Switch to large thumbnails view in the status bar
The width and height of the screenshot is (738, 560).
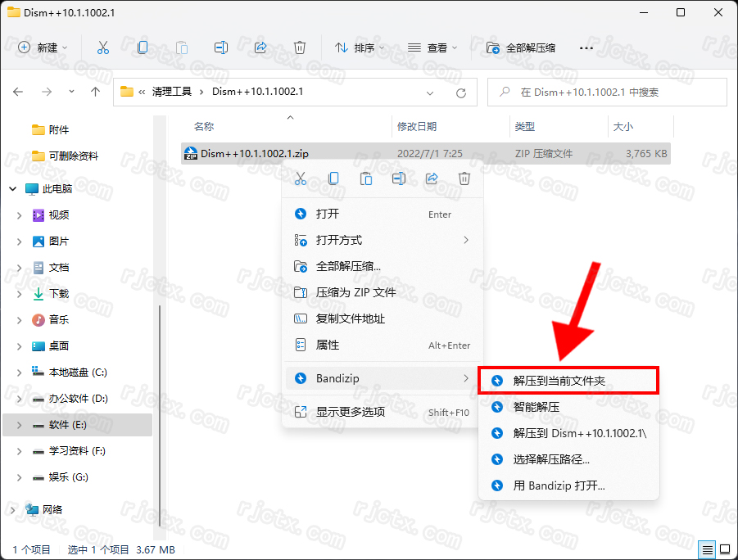tap(723, 549)
